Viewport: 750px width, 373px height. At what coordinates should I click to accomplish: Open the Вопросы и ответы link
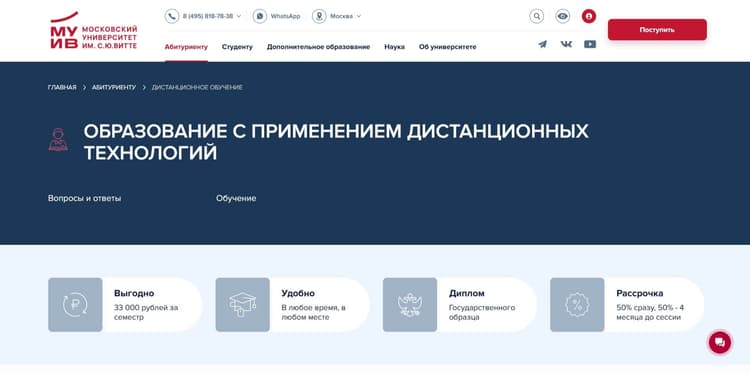click(x=85, y=198)
